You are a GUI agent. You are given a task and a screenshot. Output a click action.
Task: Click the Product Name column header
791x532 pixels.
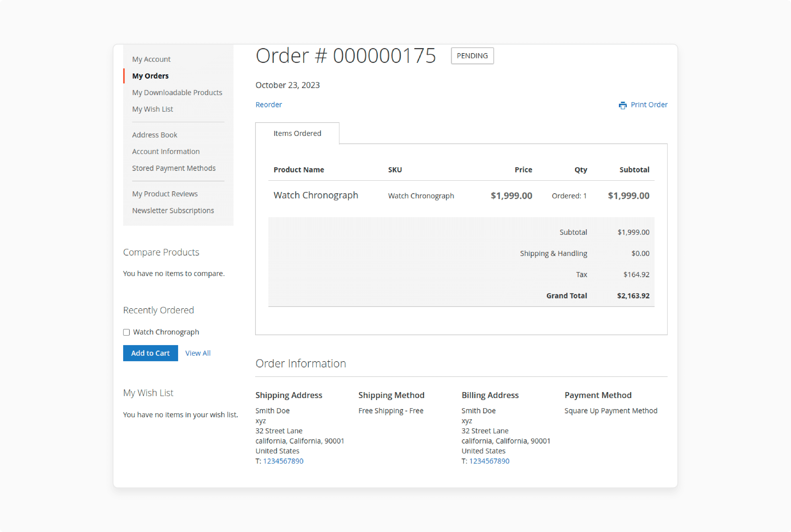coord(299,170)
